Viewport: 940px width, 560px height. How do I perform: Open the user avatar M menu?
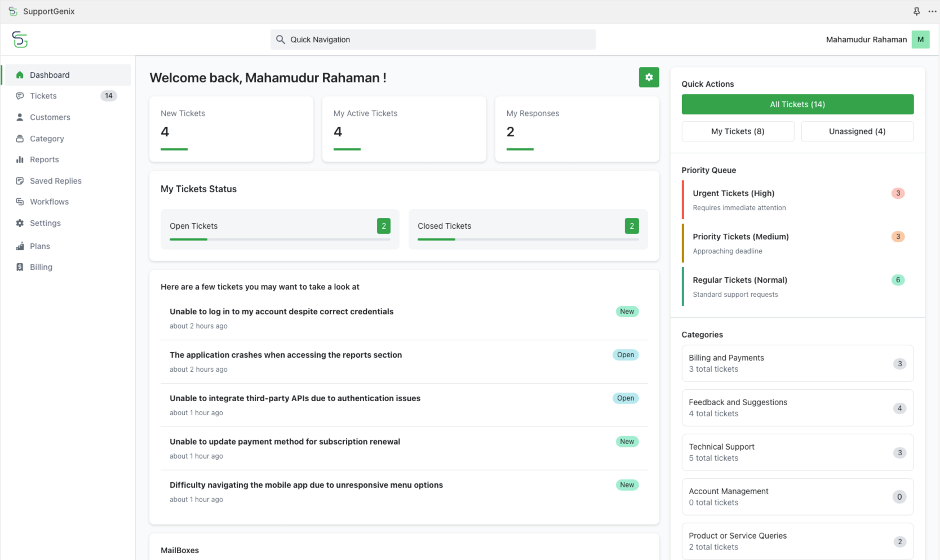click(x=920, y=39)
